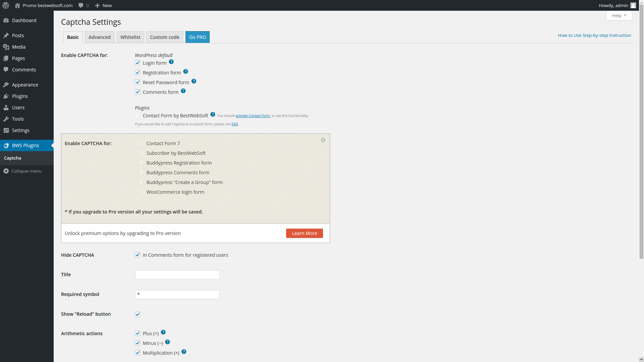This screenshot has height=362, width=644.
Task: Close the Pro options banner
Action: tap(323, 140)
